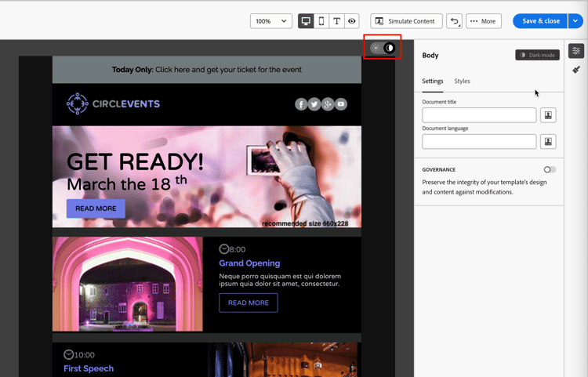
Task: Open the More options menu
Action: 483,21
